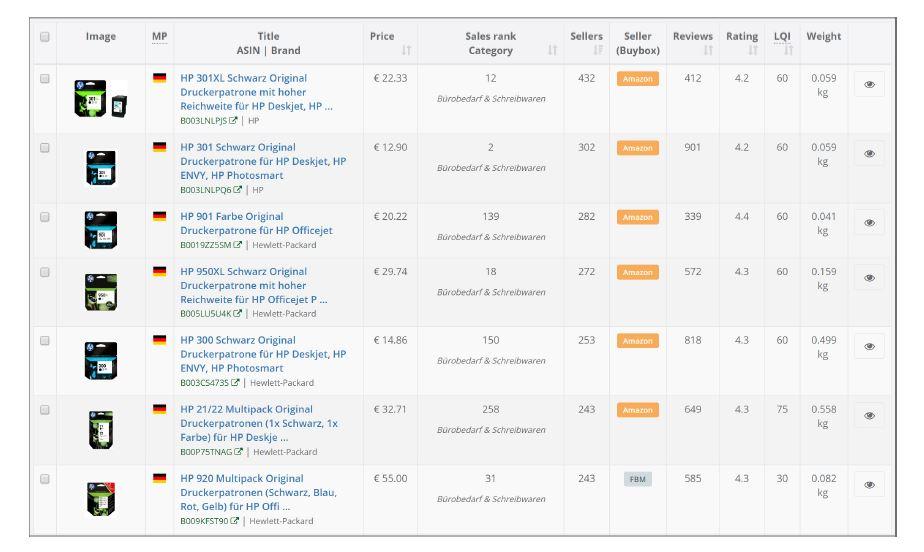
Task: Click the eye icon for HP 300 Schwarz row
Action: pos(869,346)
